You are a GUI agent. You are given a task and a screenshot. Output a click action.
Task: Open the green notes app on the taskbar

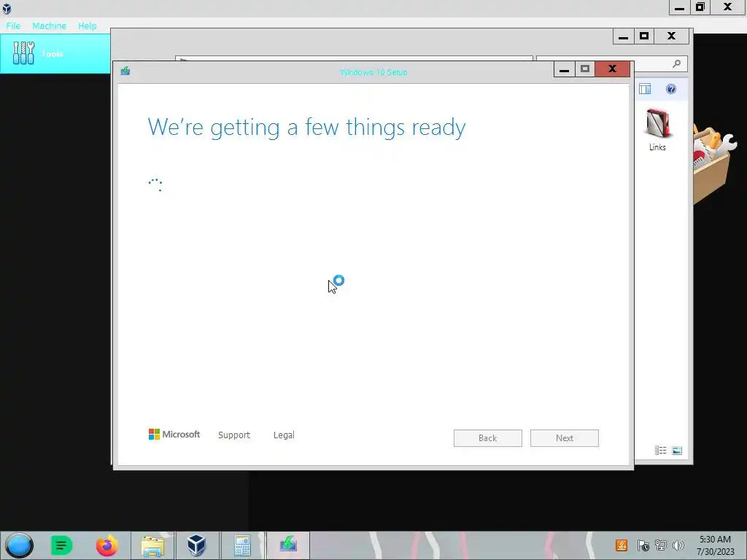(x=61, y=545)
